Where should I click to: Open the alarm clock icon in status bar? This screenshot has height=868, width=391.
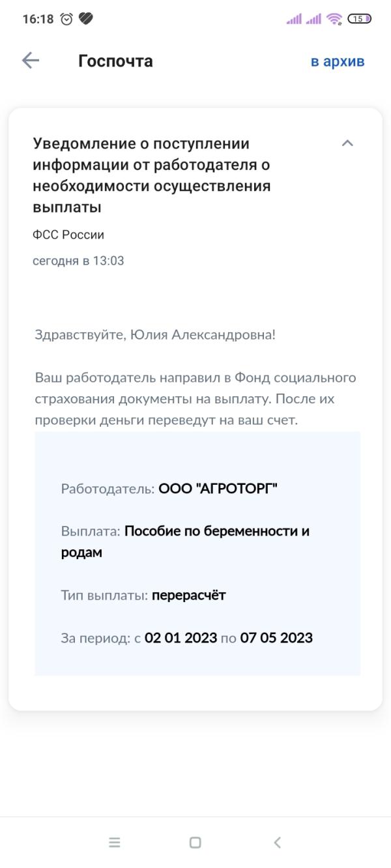(x=65, y=20)
